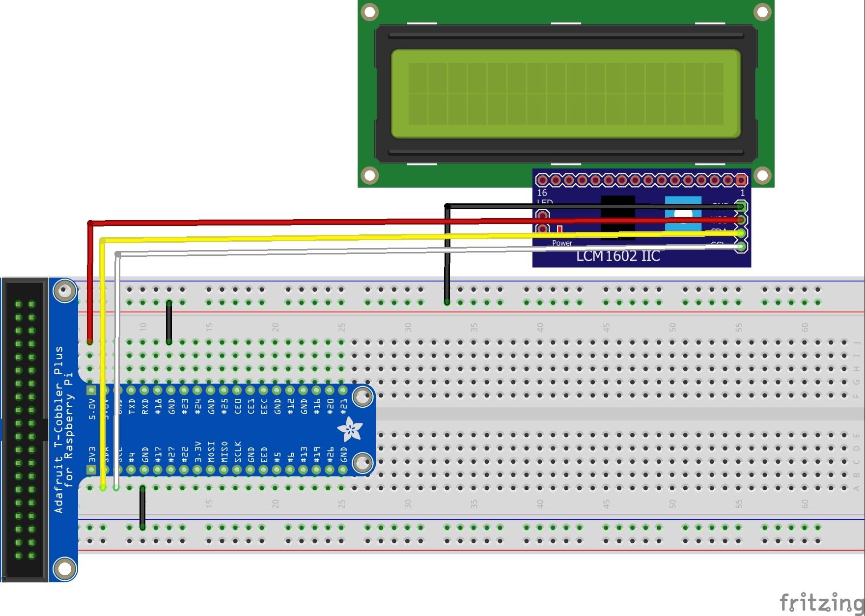Click the #16 label on the T-Cobbler
The height and width of the screenshot is (616, 865).
317,406
